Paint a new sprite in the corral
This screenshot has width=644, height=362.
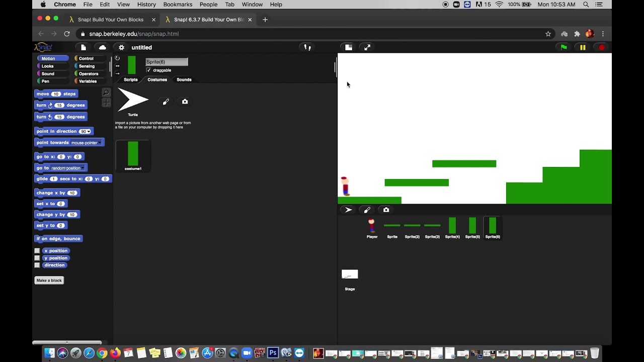coord(367,210)
